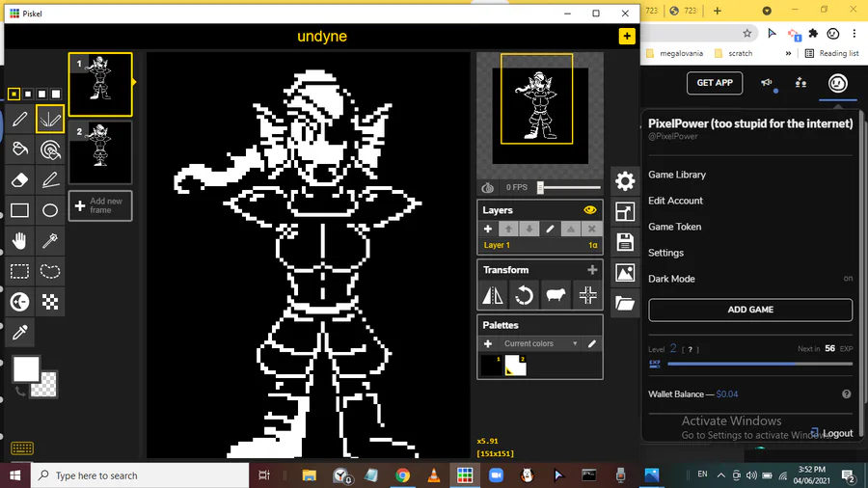
Task: Select the Paint Bucket tool
Action: pos(20,149)
